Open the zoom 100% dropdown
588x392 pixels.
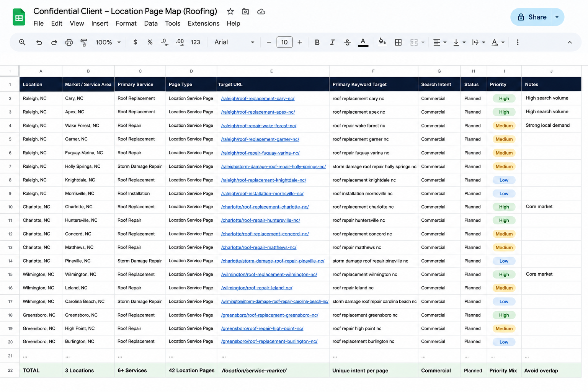tap(108, 42)
